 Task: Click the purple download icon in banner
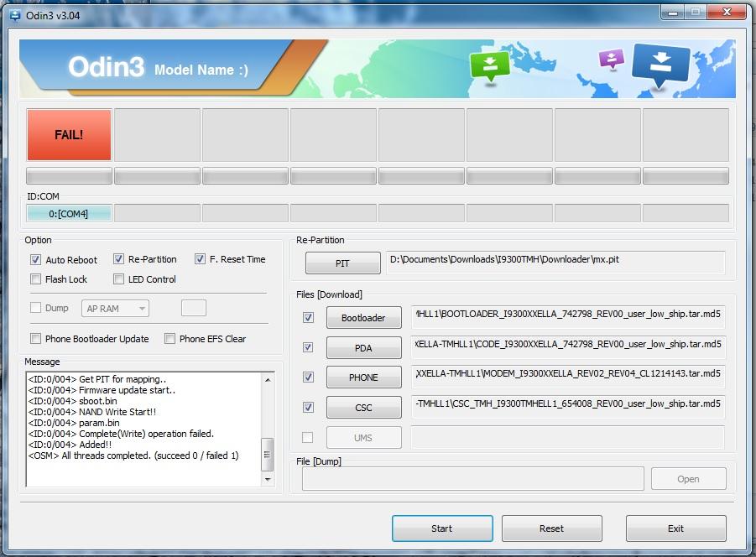coord(612,60)
